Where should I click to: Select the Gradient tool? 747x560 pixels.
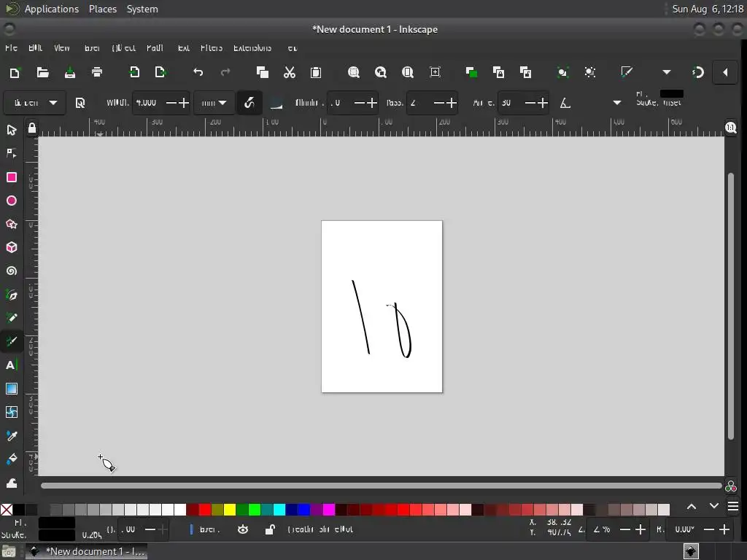(x=12, y=389)
